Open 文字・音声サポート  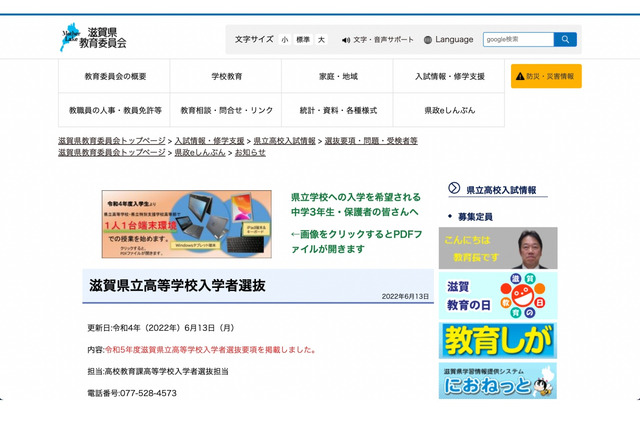[x=378, y=40]
